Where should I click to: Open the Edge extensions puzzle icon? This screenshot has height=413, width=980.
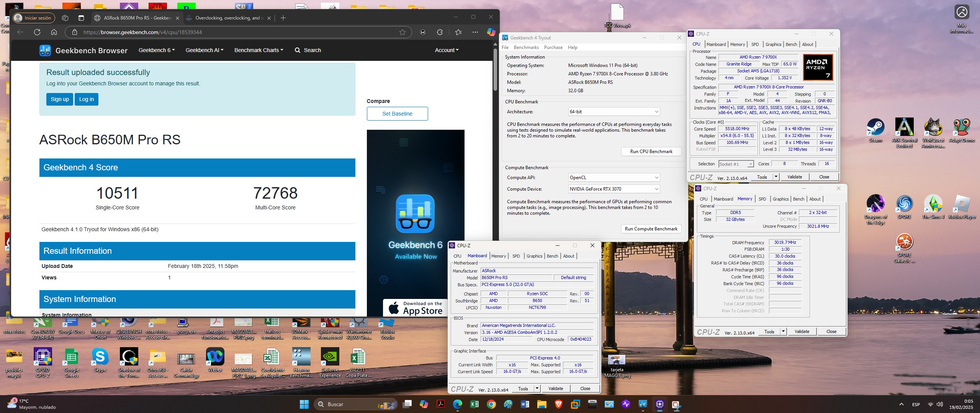[440, 32]
